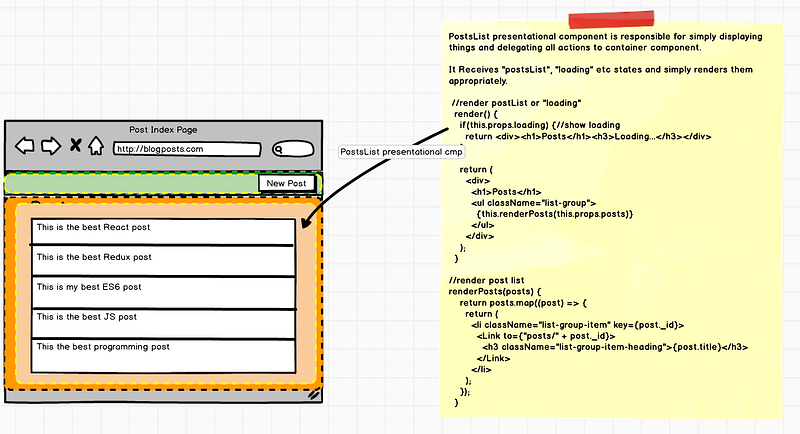Open 'This is the best React post'
The image size is (800, 434).
[163, 232]
